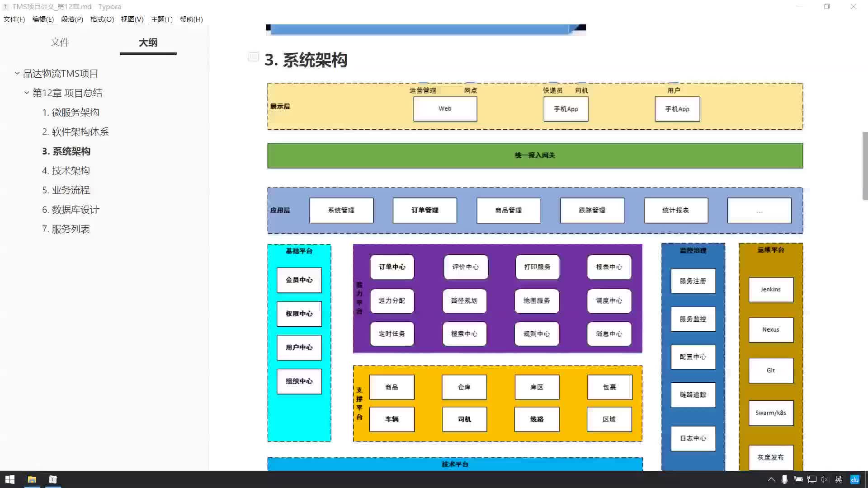Select the 第12章 项目总结 outline heading
Image resolution: width=868 pixels, height=488 pixels.
[x=67, y=93]
